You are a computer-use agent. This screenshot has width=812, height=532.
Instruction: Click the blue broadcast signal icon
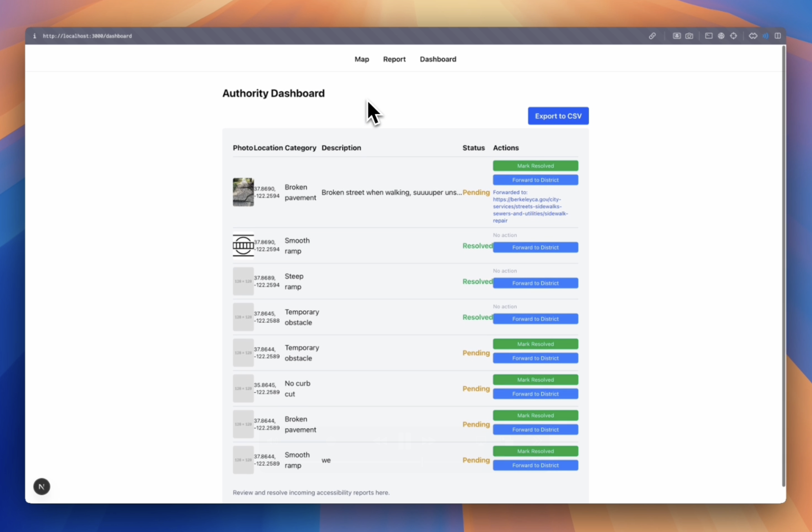(766, 36)
